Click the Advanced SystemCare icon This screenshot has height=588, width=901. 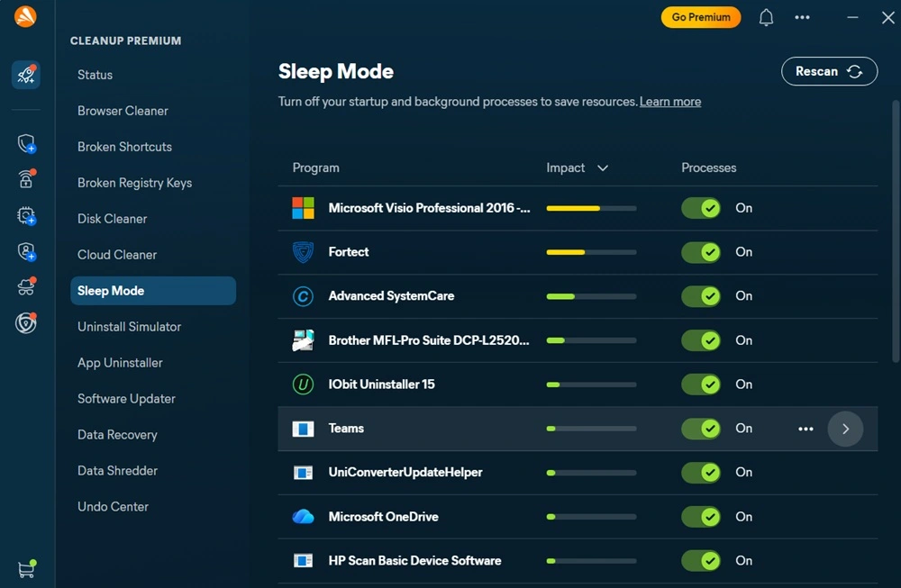coord(303,296)
